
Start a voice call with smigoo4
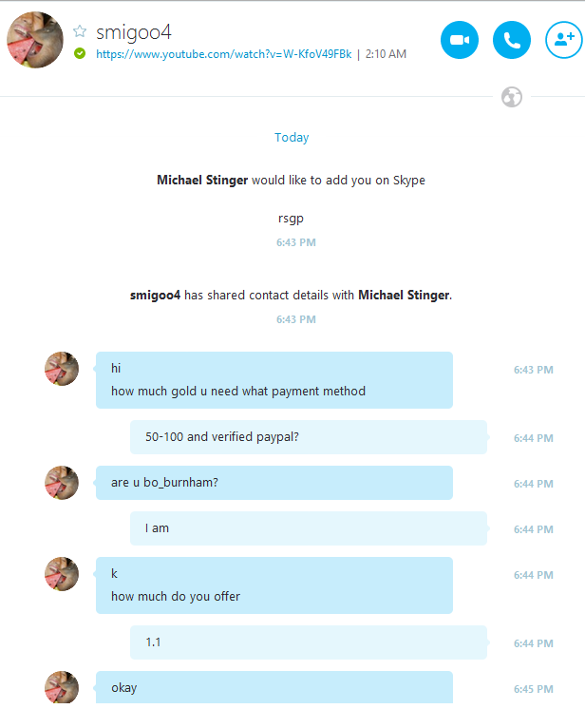(x=512, y=40)
